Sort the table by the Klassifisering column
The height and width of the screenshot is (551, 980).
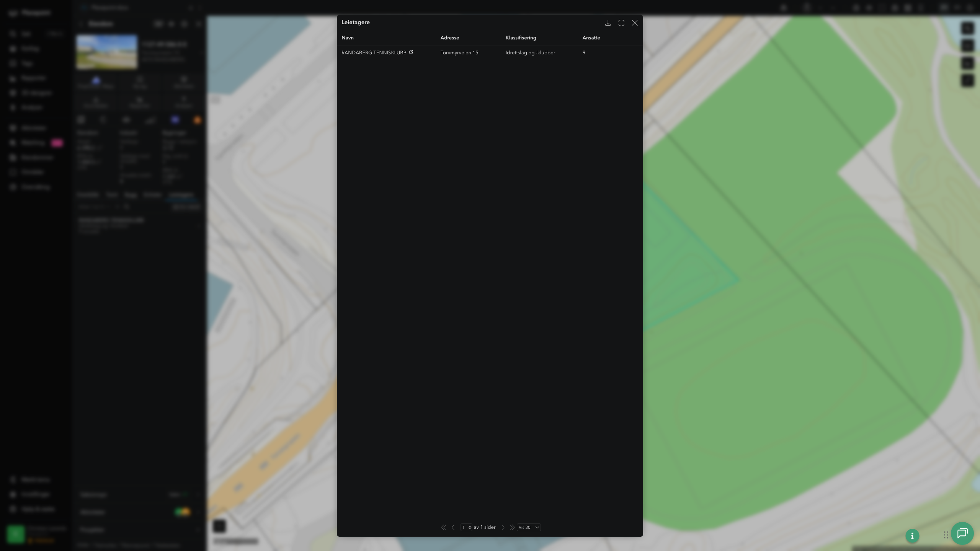click(x=521, y=38)
